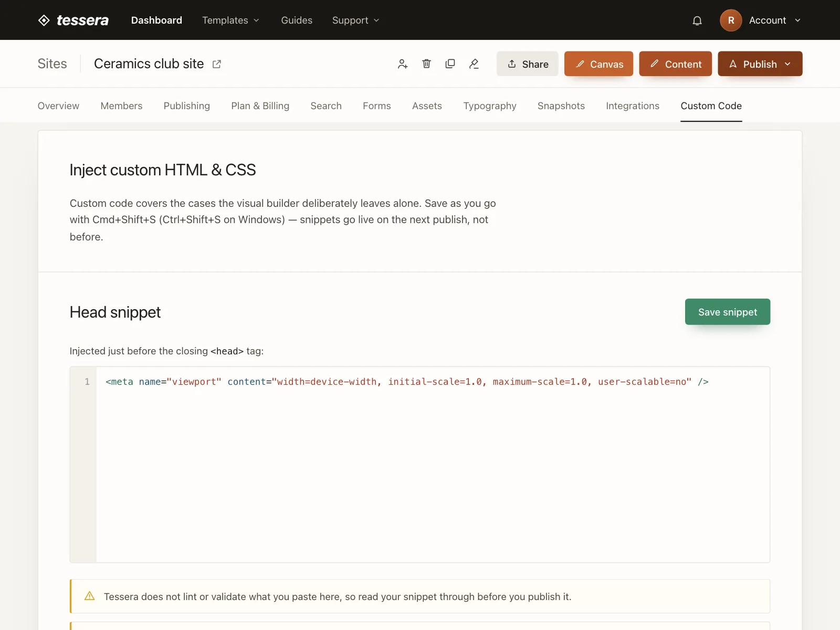Click the Sites breadcrumb link

pos(52,64)
